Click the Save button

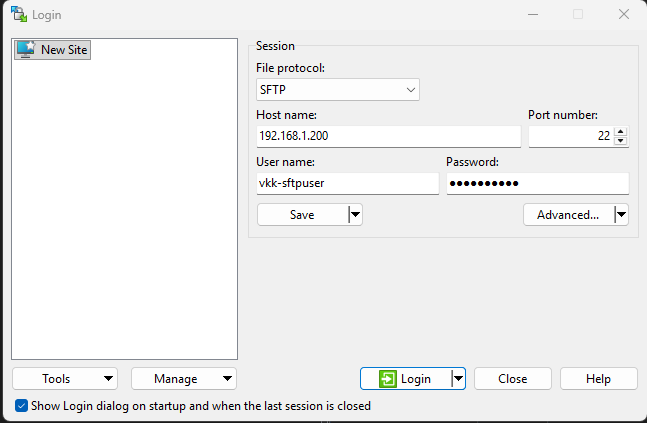click(x=302, y=215)
